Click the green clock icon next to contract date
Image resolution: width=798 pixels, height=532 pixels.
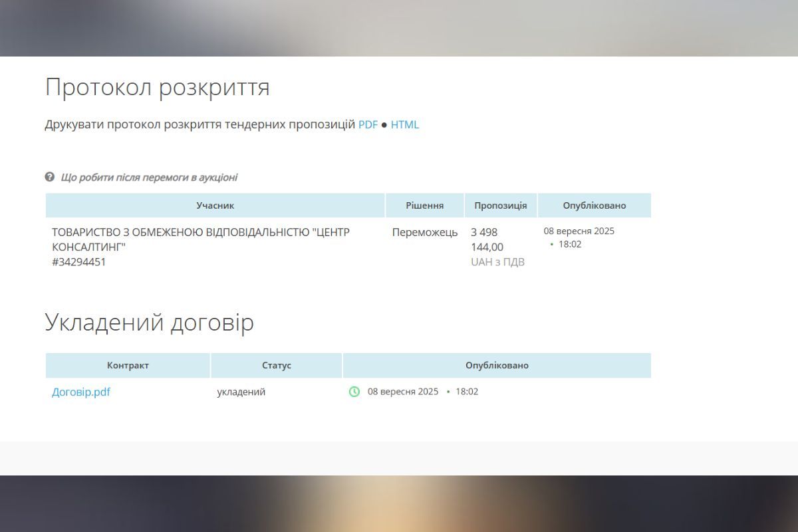pos(353,392)
